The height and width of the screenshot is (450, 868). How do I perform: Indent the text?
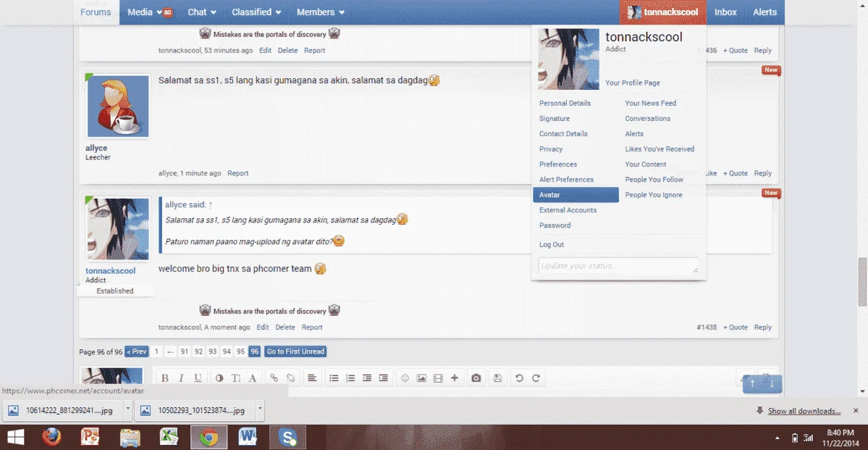[x=383, y=378]
